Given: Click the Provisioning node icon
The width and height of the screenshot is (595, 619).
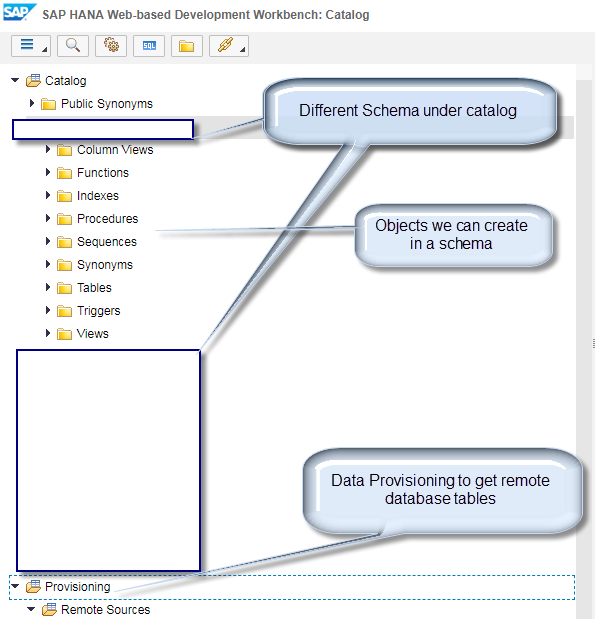Looking at the screenshot, I should click(33, 587).
